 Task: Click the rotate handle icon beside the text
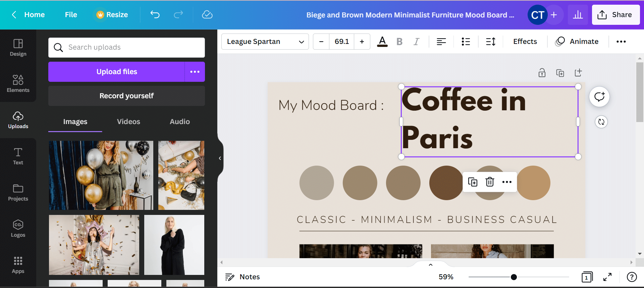pos(601,122)
